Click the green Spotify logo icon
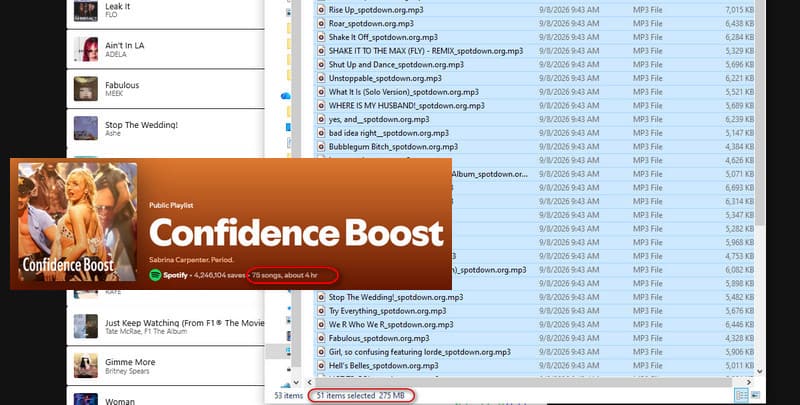The image size is (800, 405). [155, 275]
